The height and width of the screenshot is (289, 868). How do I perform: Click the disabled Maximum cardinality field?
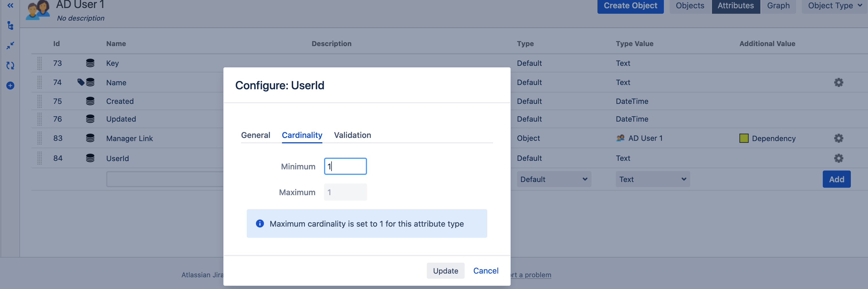(x=345, y=192)
